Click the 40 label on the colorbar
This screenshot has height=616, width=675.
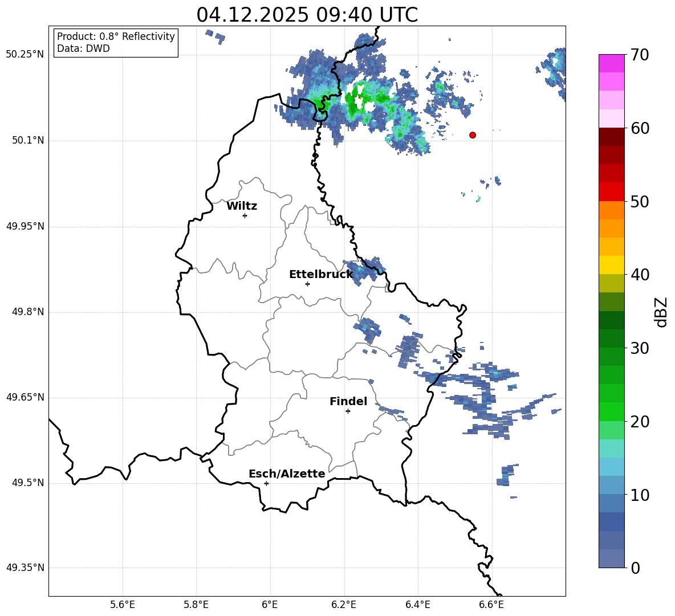640,275
